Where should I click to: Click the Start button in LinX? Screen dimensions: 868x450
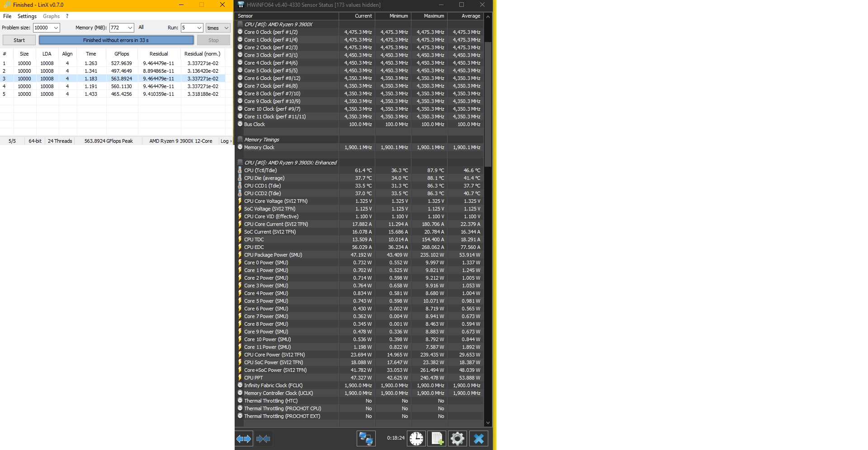pos(19,40)
